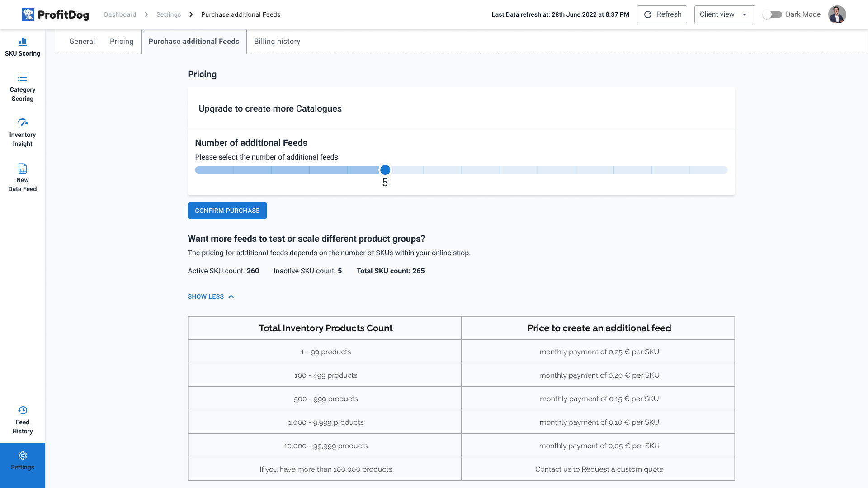Toggle Dark Mode switch
The height and width of the screenshot is (488, 868).
773,14
